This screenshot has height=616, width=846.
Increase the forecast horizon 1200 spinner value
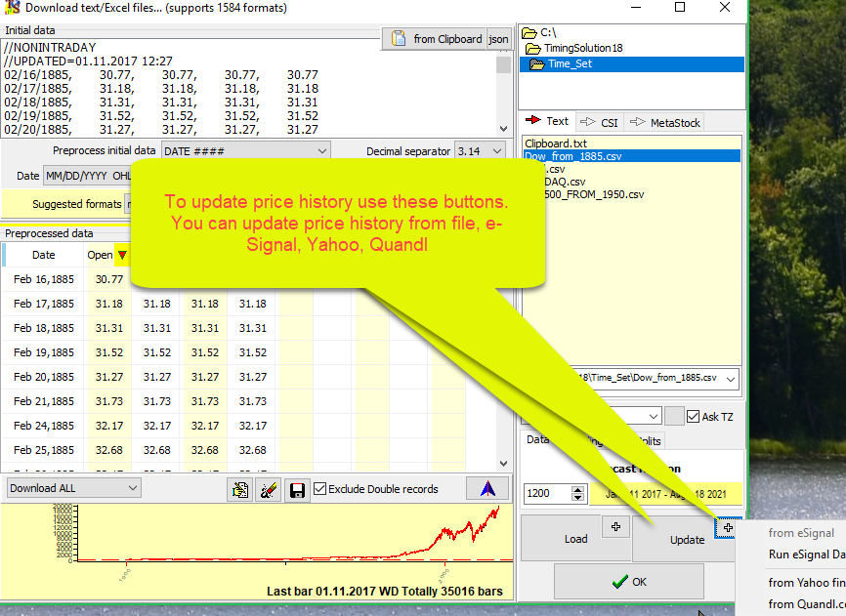click(x=577, y=489)
